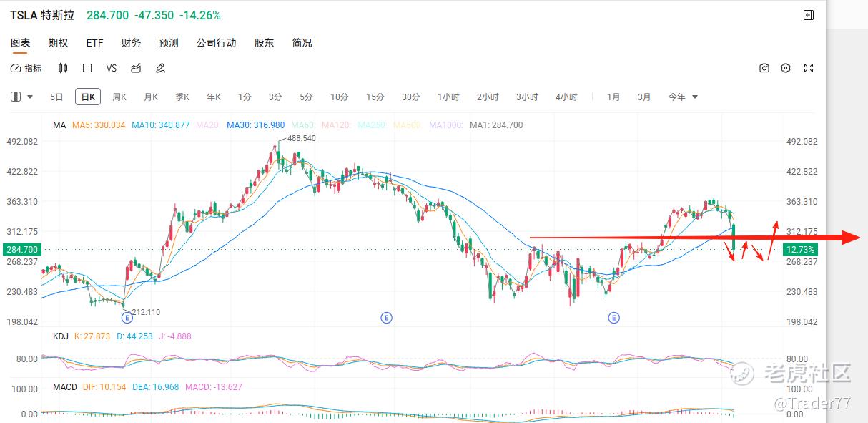Open the 期权 options tab
The height and width of the screenshot is (423, 868).
click(x=58, y=43)
